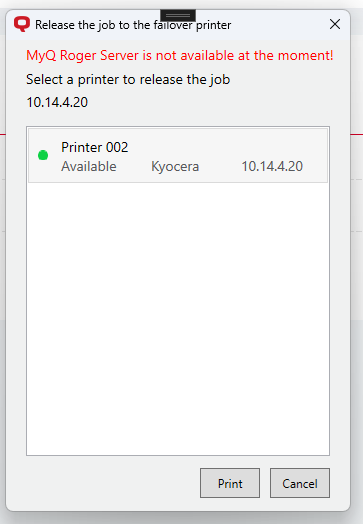Click the 10.14.4.20 text below the heading
363x524 pixels.
(57, 102)
